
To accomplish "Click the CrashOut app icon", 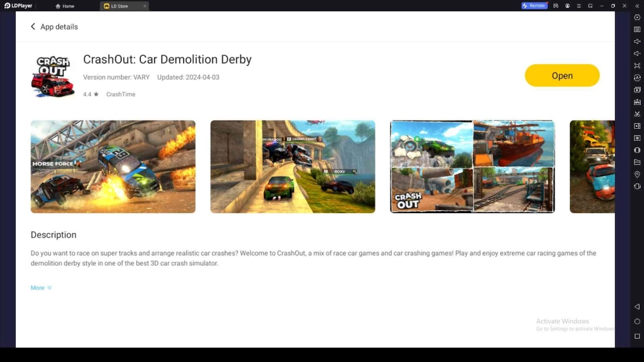I will (53, 76).
